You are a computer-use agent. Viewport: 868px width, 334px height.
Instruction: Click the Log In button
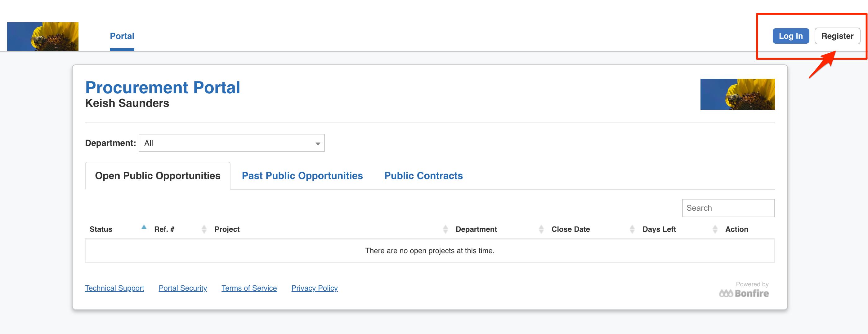coord(790,36)
